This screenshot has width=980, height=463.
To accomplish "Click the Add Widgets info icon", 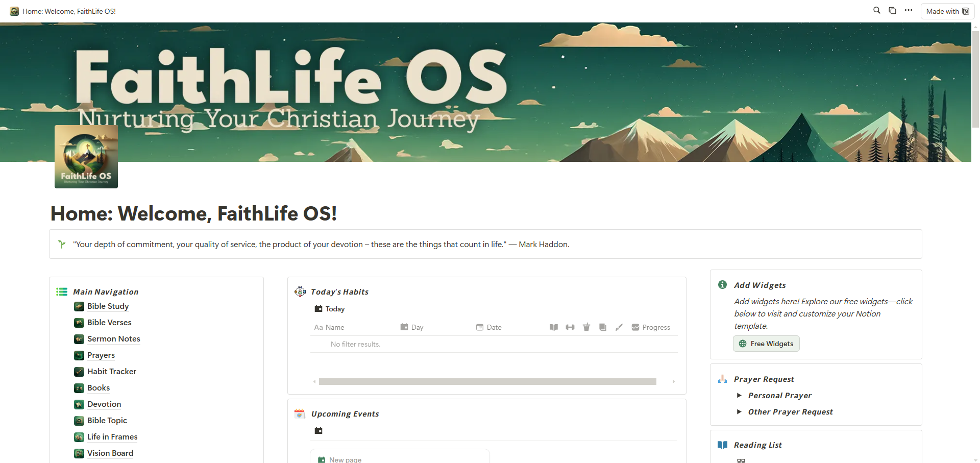I will click(x=722, y=285).
